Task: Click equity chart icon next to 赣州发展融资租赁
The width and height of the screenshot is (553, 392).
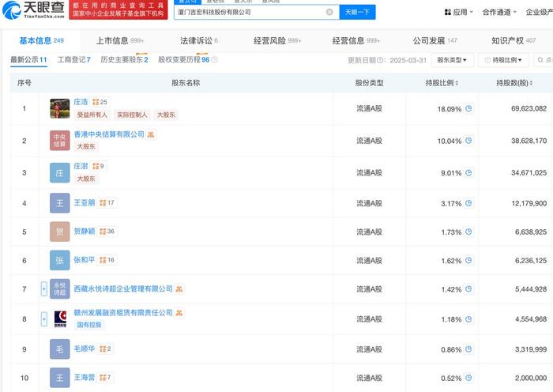Action: [x=179, y=313]
